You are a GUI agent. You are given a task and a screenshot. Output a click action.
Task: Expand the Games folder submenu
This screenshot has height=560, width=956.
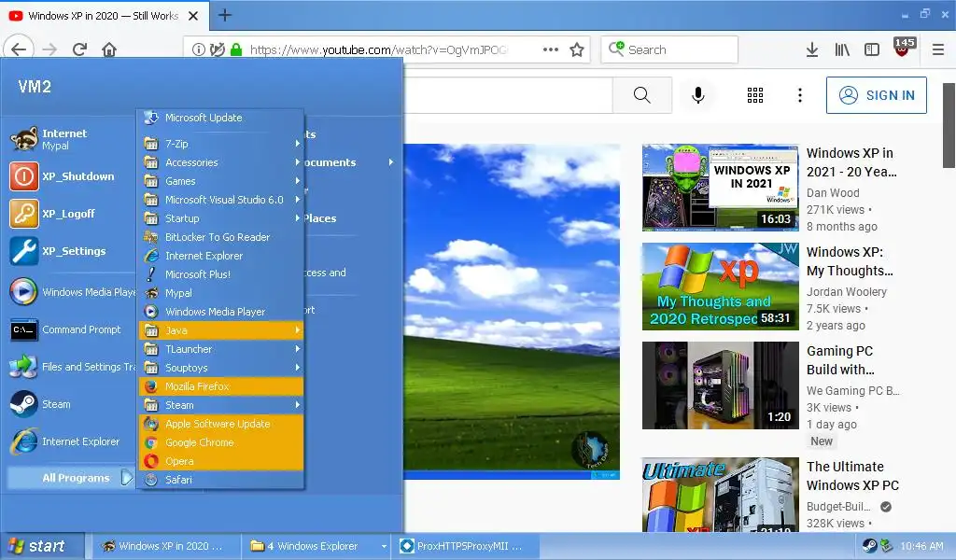click(x=221, y=181)
